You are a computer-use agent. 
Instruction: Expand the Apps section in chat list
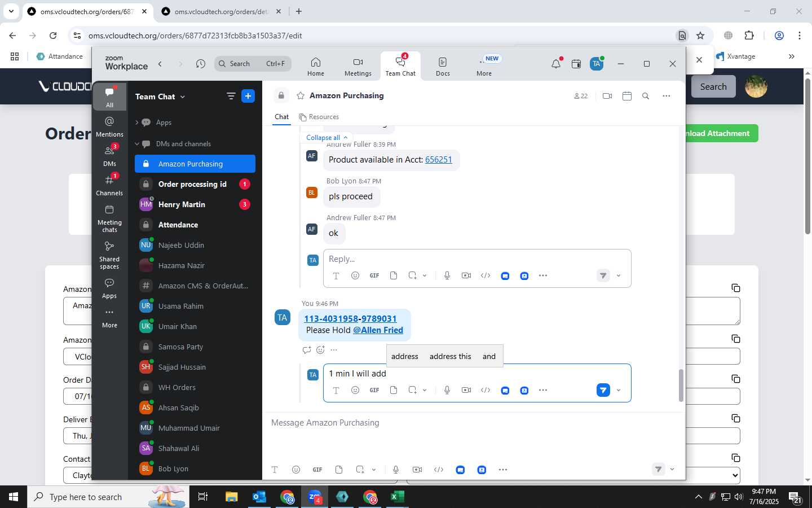click(137, 122)
